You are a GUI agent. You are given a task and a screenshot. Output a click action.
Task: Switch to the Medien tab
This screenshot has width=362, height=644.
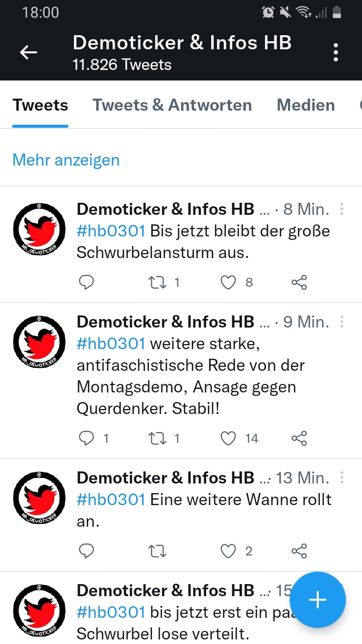pyautogui.click(x=306, y=105)
